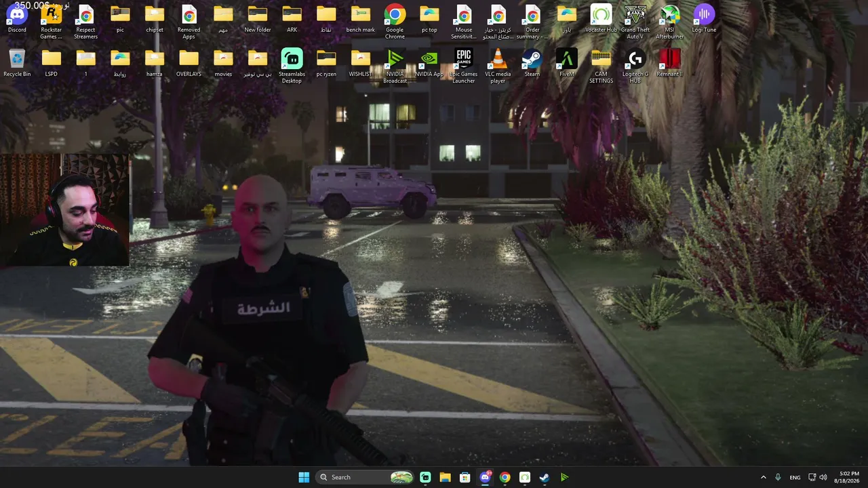Open Vocaster Hub from the taskbar
Image resolution: width=868 pixels, height=488 pixels.
(525, 477)
